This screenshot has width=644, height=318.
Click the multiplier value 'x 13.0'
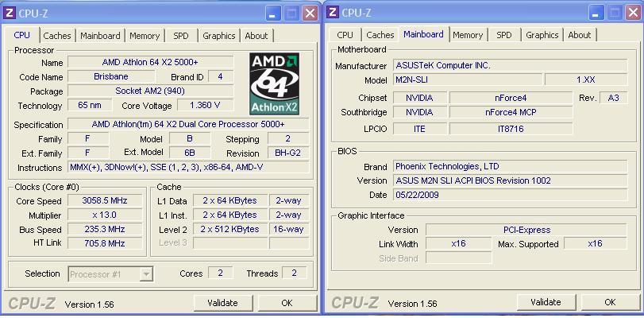coord(105,215)
